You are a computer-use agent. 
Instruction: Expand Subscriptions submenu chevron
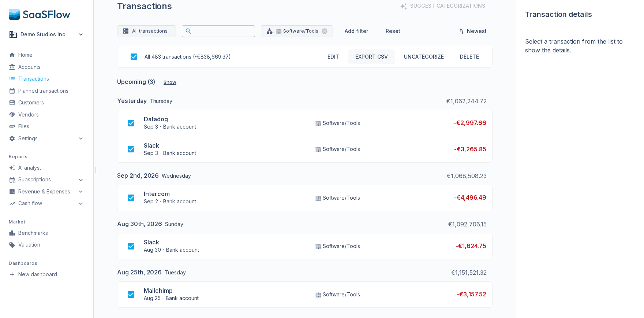(x=81, y=180)
